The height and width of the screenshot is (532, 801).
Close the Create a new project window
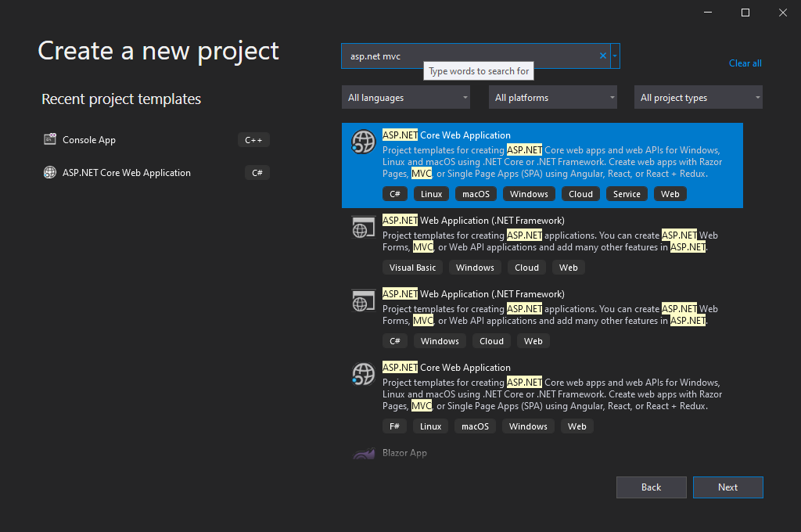click(x=782, y=13)
